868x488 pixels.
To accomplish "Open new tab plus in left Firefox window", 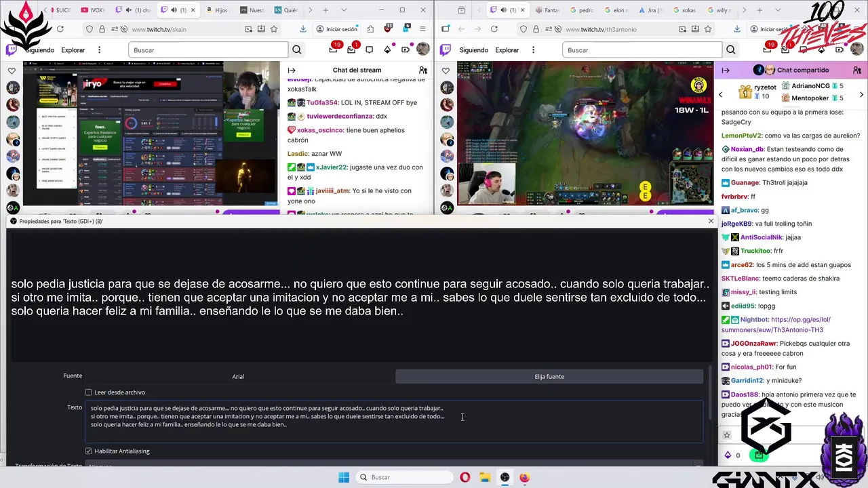I will [325, 10].
